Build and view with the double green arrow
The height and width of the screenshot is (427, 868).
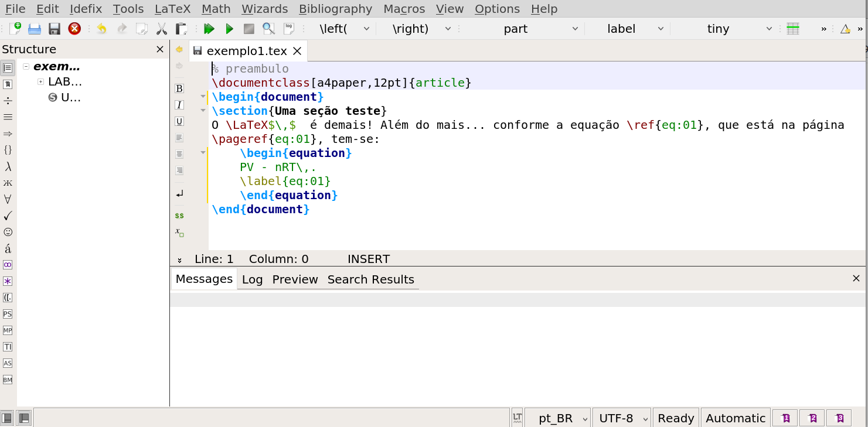209,28
